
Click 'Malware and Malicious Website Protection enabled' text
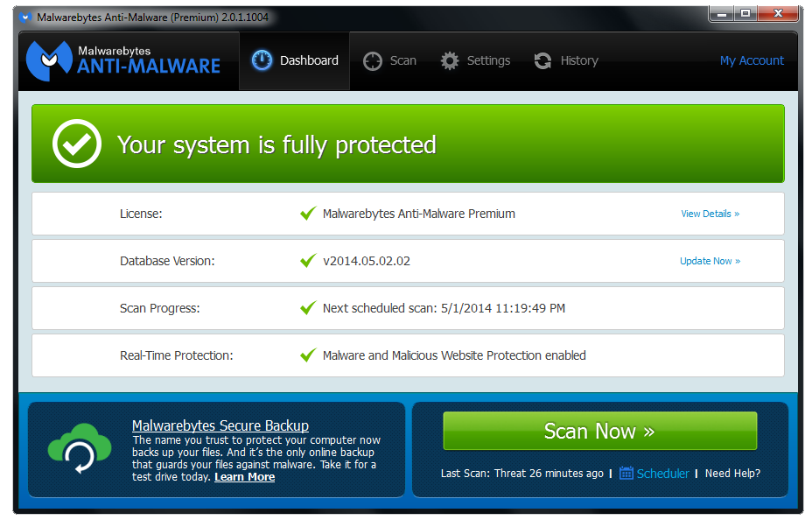pos(454,355)
